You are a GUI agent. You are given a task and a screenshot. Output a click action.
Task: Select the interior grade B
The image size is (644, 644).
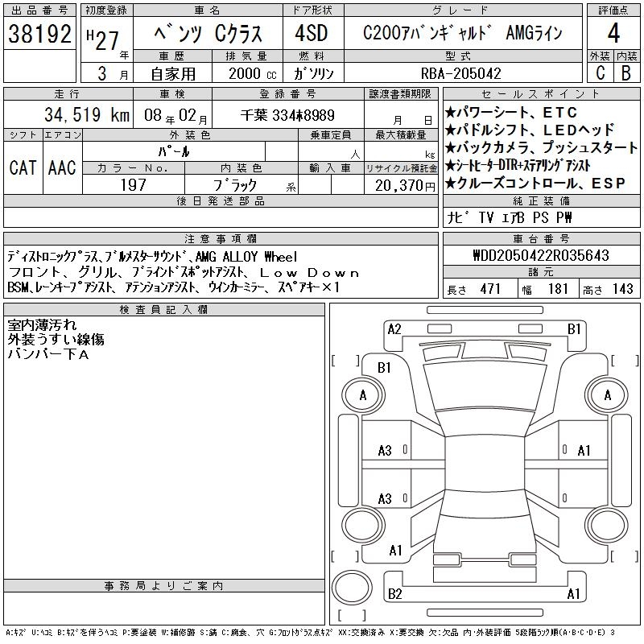click(626, 73)
